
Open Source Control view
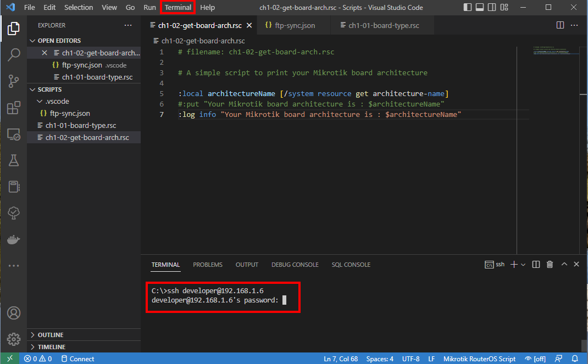[14, 81]
